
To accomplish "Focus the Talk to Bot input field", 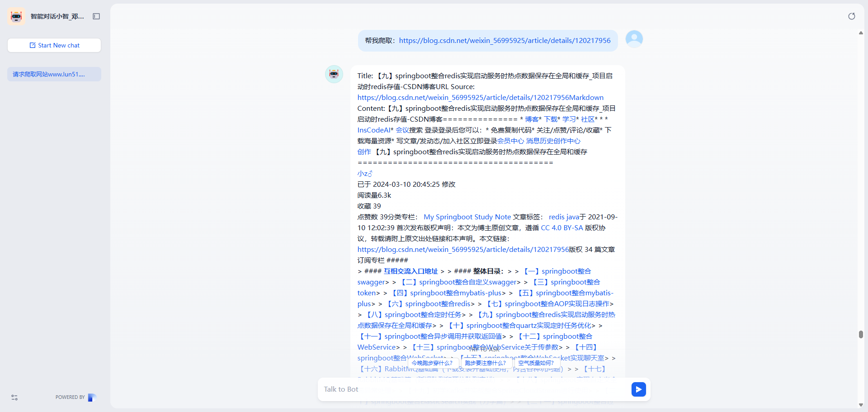I will coord(475,389).
